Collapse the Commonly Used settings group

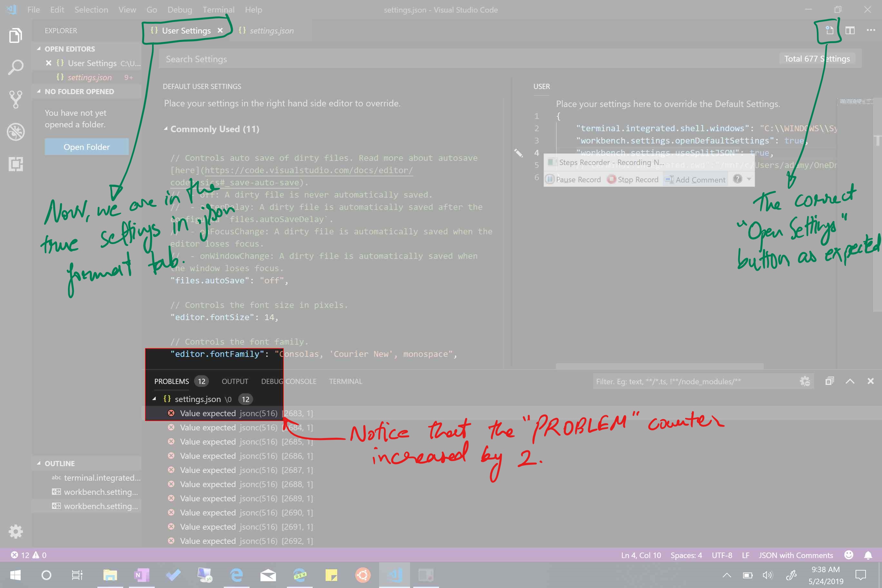point(166,129)
